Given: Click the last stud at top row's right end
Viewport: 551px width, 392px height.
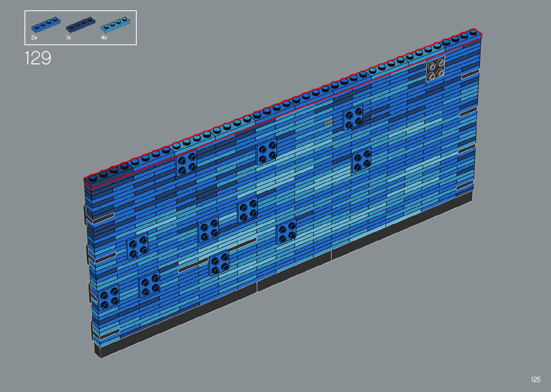Looking at the screenshot, I should [x=473, y=32].
